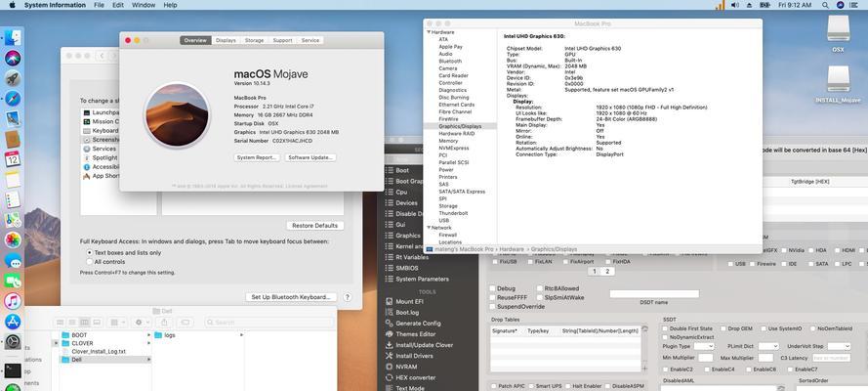Open Siri from the menu bar

click(x=841, y=5)
